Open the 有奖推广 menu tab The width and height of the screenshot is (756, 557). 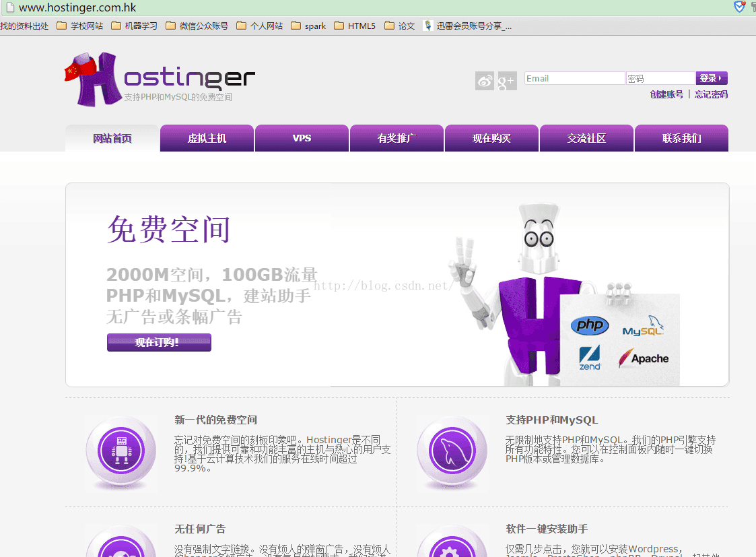397,138
